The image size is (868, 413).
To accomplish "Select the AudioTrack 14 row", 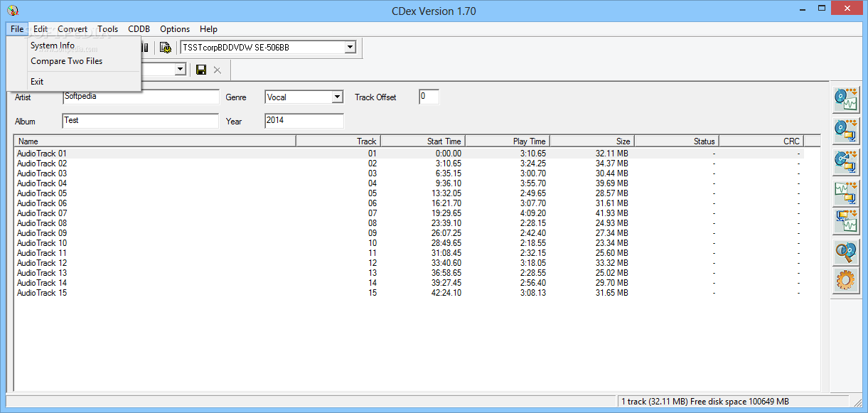I will [x=417, y=282].
